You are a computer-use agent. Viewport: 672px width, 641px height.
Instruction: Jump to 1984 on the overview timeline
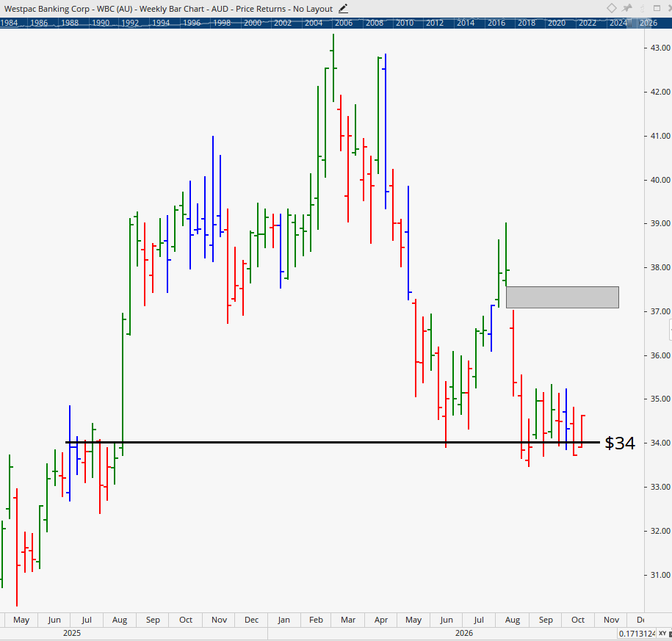(9, 23)
